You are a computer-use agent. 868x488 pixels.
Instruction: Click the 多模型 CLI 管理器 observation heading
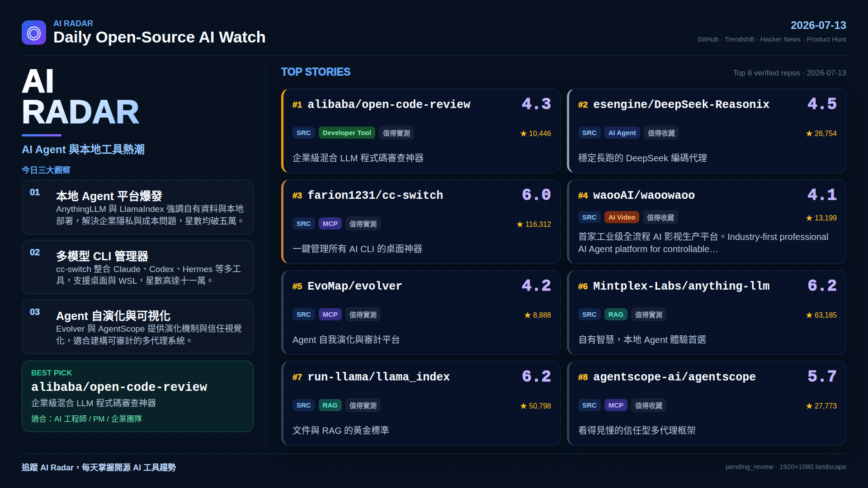[x=102, y=256]
